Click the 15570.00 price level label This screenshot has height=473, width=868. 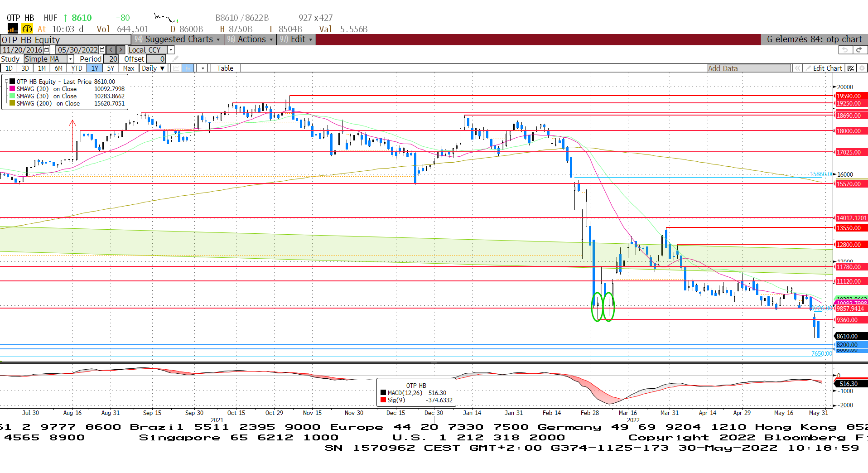click(x=851, y=184)
